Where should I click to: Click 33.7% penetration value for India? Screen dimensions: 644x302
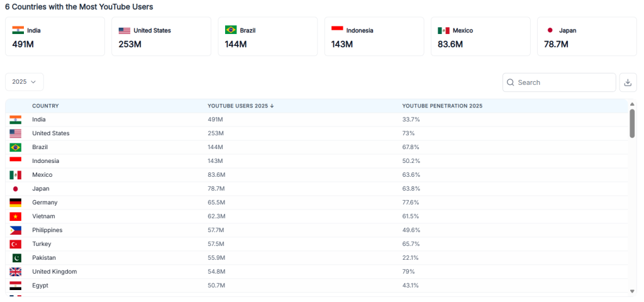point(411,120)
